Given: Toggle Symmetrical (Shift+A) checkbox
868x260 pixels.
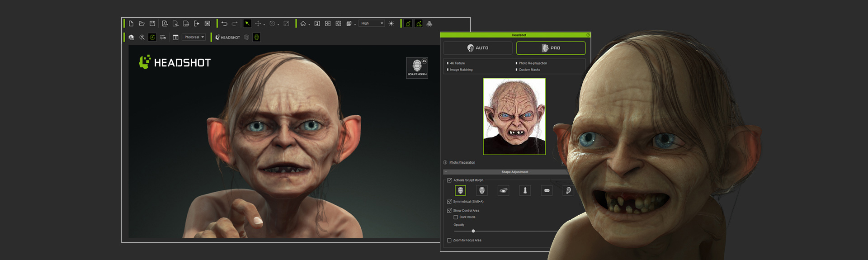Looking at the screenshot, I should pyautogui.click(x=449, y=202).
